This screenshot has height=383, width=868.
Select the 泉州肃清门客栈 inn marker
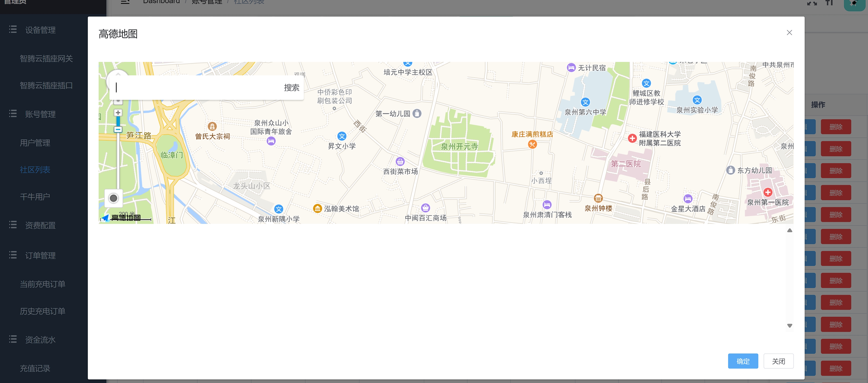click(x=547, y=204)
